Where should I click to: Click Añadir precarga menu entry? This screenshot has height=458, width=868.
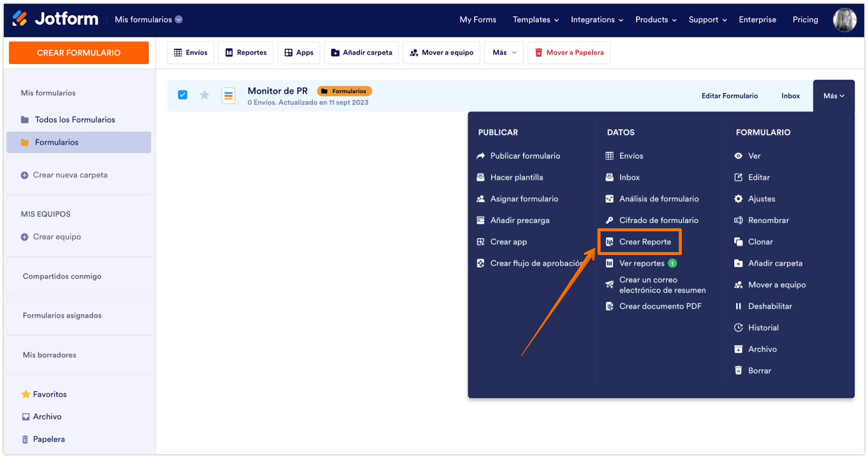click(513, 221)
